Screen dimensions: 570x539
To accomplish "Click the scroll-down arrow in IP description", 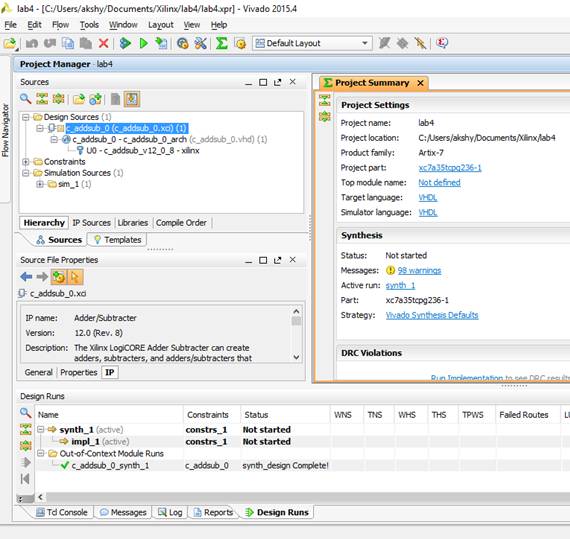I will 296,357.
